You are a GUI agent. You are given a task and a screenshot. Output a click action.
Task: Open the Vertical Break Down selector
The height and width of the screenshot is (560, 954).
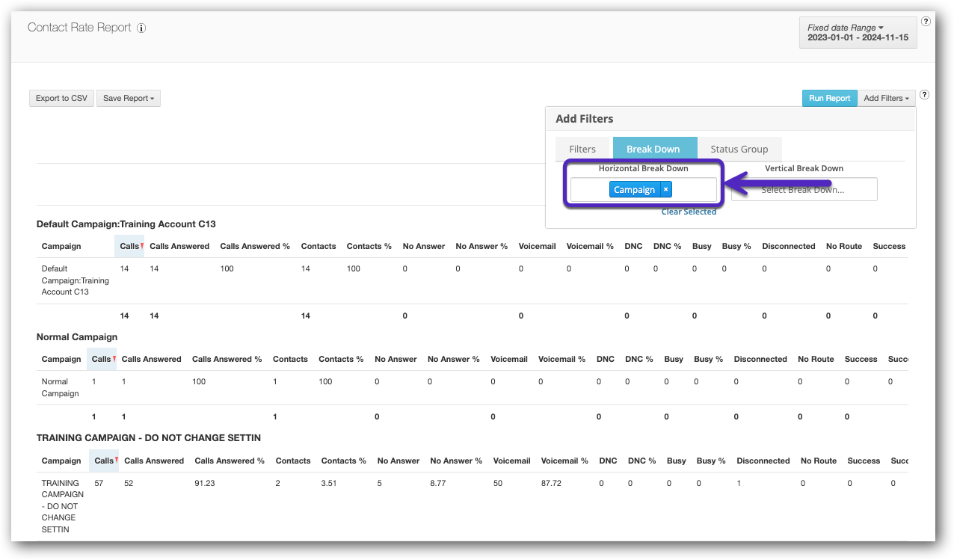pyautogui.click(x=804, y=190)
